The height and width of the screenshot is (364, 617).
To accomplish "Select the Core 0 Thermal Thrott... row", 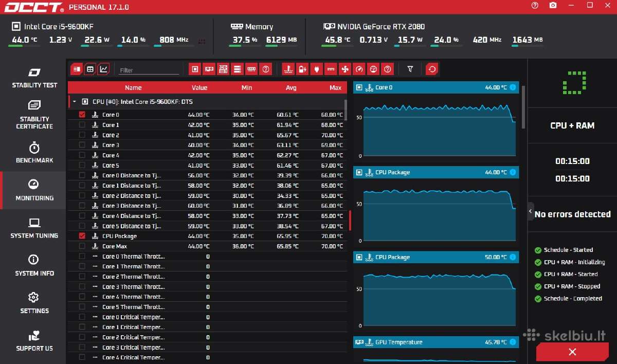I will pyautogui.click(x=207, y=256).
